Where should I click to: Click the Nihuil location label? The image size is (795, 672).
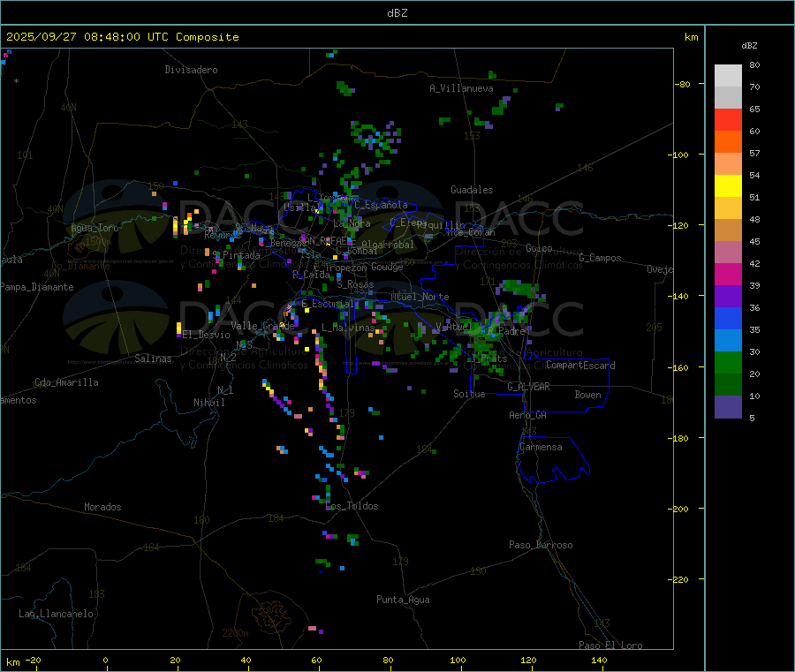pyautogui.click(x=209, y=403)
